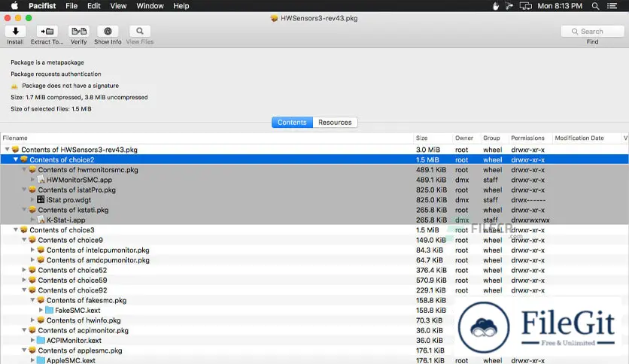Click the View Files magnifier icon
This screenshot has height=364, width=629.
click(x=140, y=32)
